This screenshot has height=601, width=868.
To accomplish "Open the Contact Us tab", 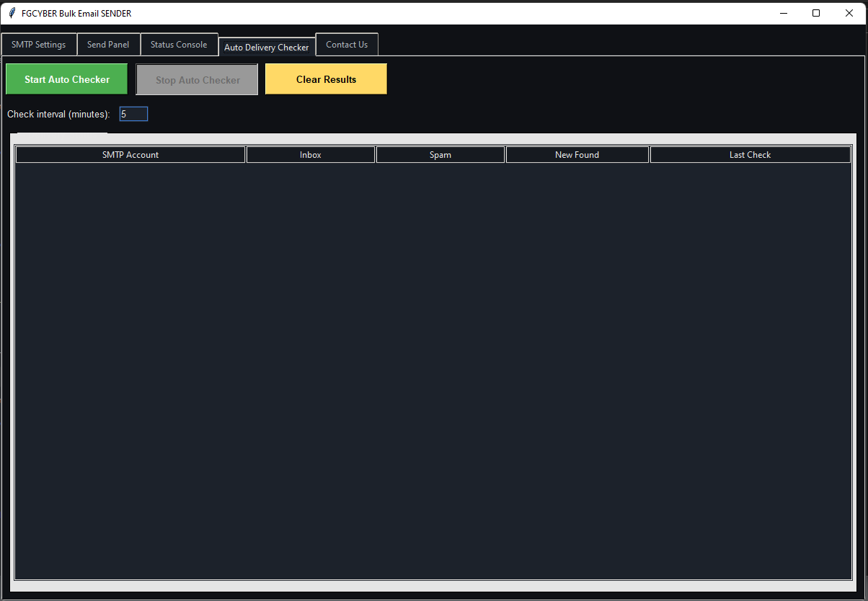I will point(347,45).
